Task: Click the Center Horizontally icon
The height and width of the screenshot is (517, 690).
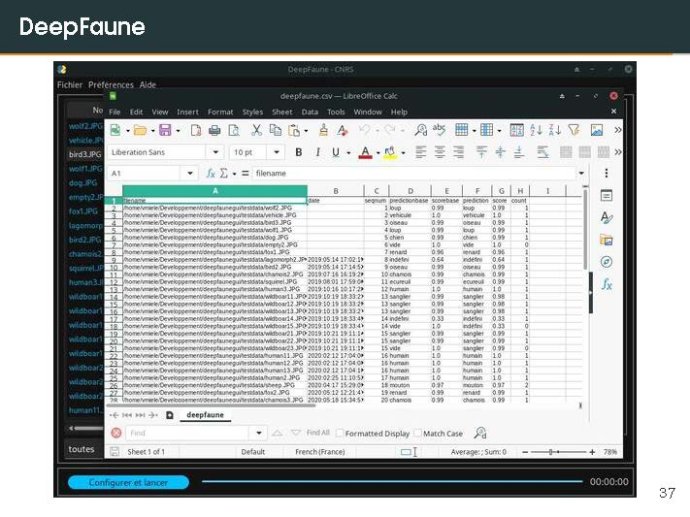Action: [x=439, y=152]
